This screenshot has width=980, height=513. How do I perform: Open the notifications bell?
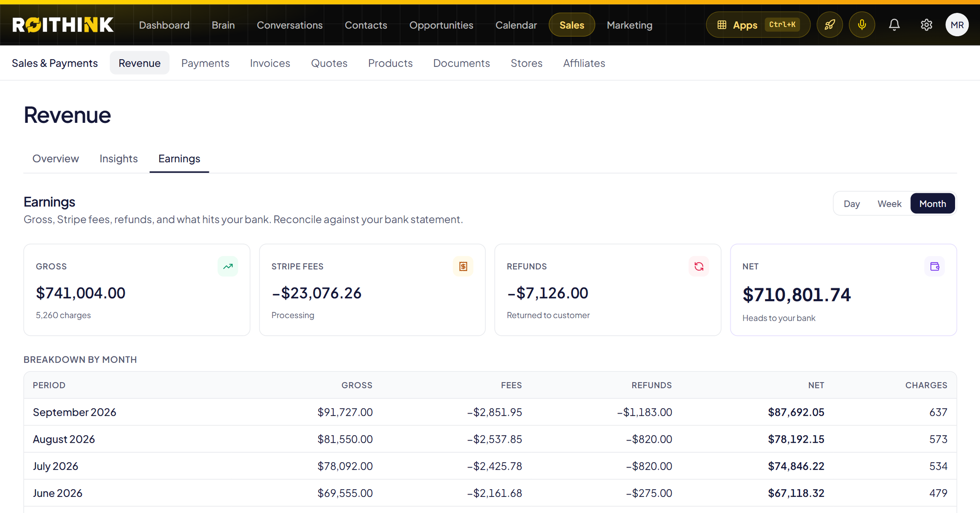(x=894, y=25)
